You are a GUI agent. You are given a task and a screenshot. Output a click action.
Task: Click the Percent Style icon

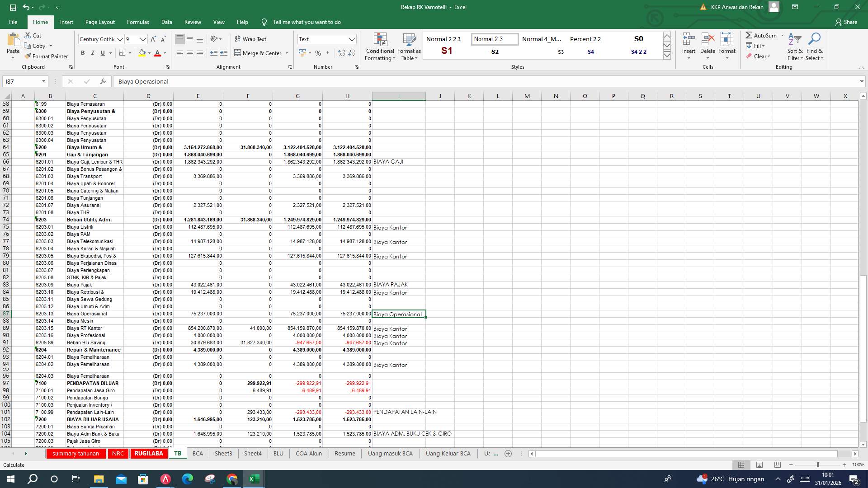(318, 53)
